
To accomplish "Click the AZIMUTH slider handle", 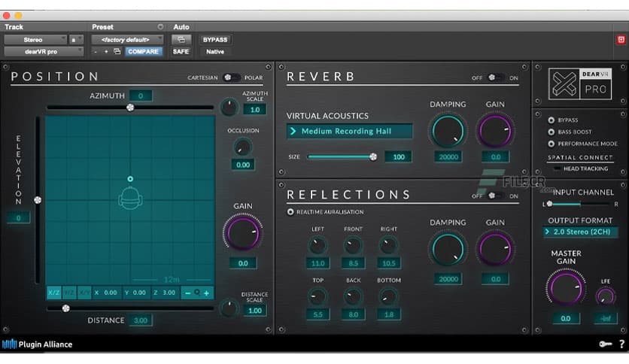I will click(x=130, y=108).
